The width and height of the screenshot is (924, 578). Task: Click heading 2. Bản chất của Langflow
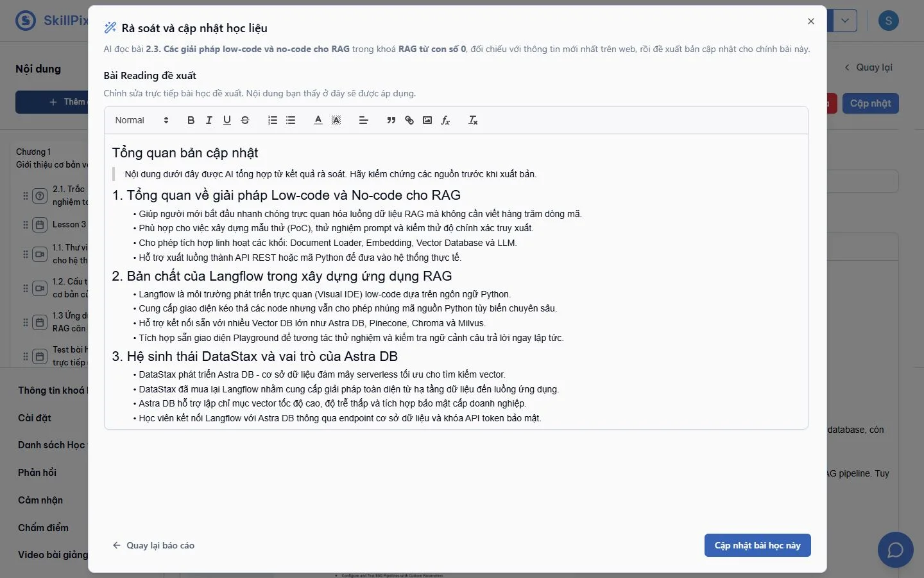click(x=282, y=276)
